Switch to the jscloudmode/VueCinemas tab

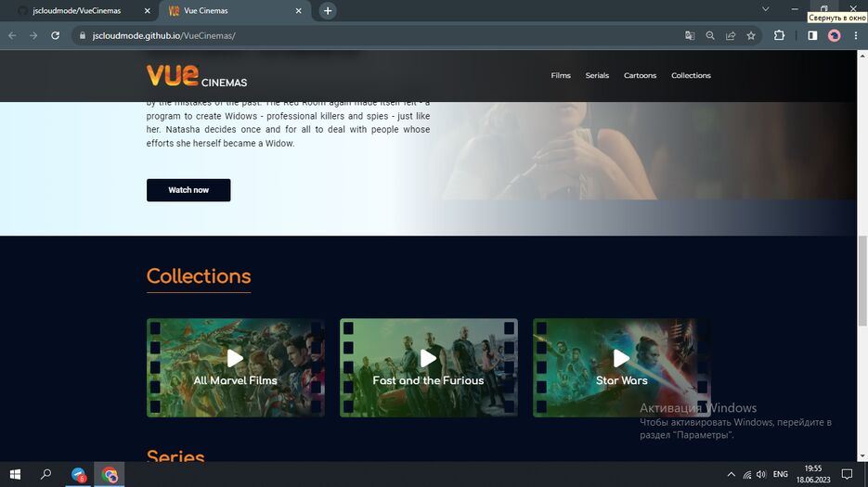pyautogui.click(x=76, y=10)
